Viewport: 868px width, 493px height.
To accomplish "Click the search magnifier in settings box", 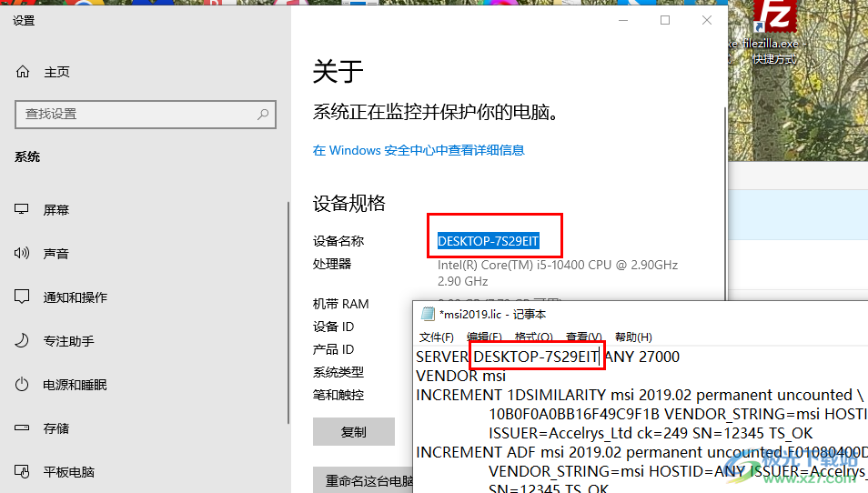I will pos(263,114).
